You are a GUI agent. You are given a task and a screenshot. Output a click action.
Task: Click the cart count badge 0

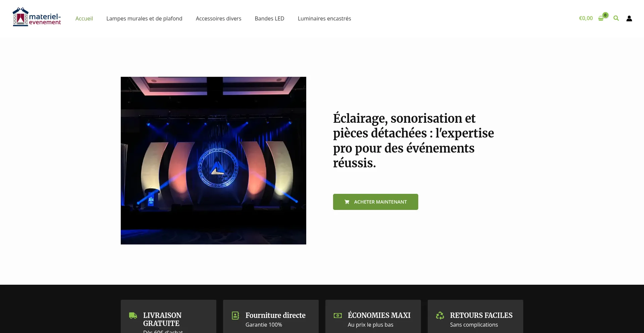tap(605, 15)
